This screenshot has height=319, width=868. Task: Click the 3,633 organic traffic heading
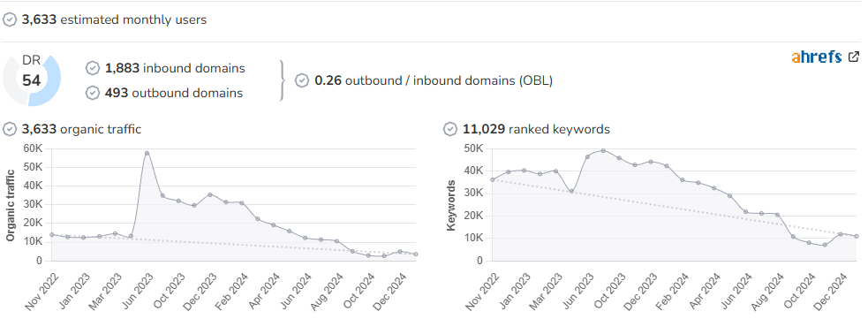[81, 129]
